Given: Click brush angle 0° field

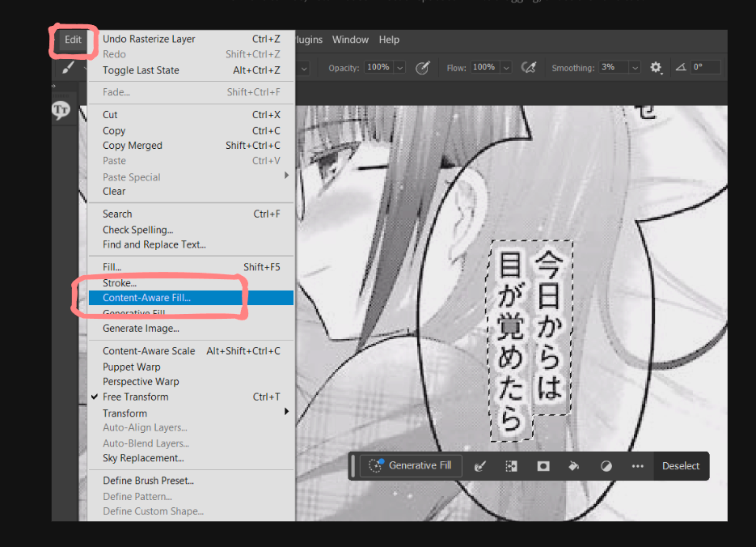Looking at the screenshot, I should (705, 67).
